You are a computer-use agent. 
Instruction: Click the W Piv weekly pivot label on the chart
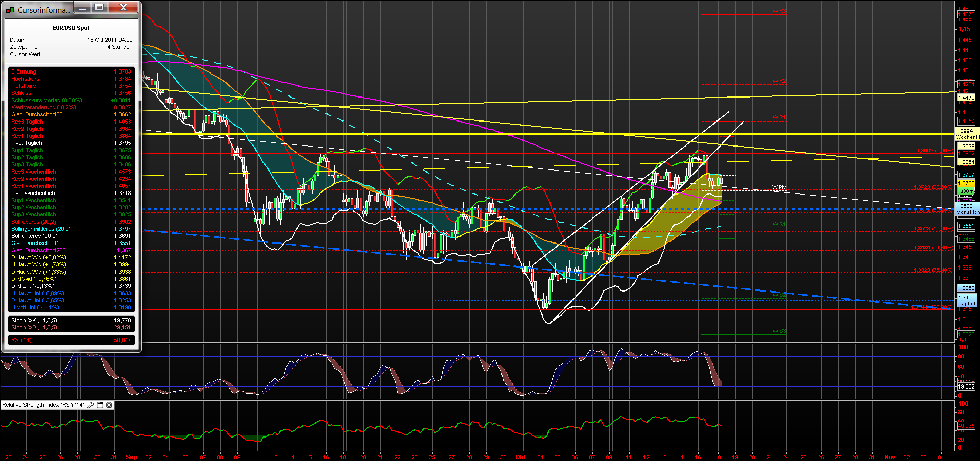pos(779,188)
